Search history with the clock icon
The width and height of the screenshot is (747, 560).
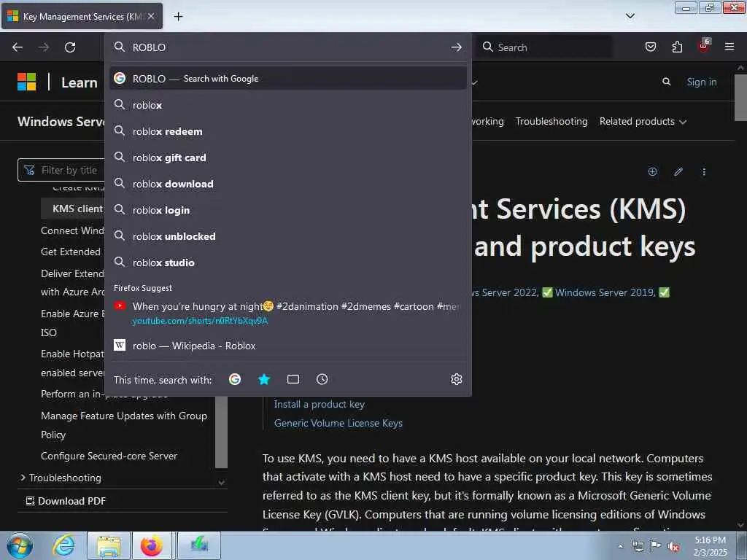[x=322, y=379]
